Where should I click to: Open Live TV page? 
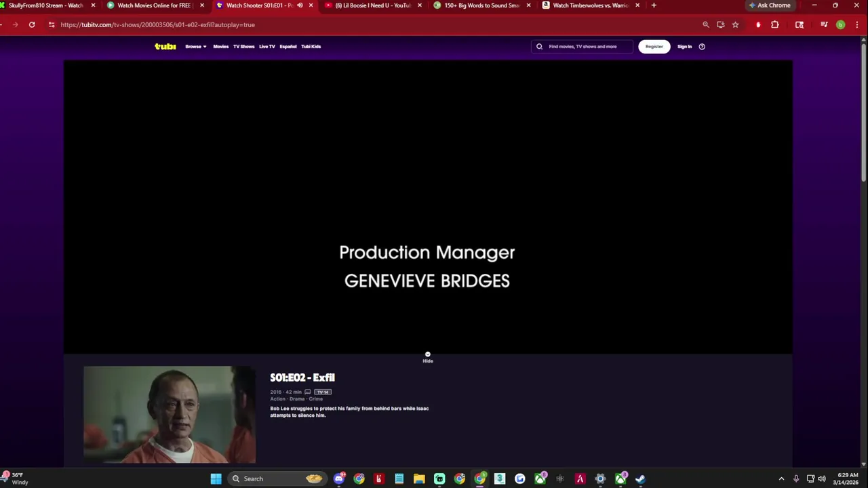click(x=267, y=46)
